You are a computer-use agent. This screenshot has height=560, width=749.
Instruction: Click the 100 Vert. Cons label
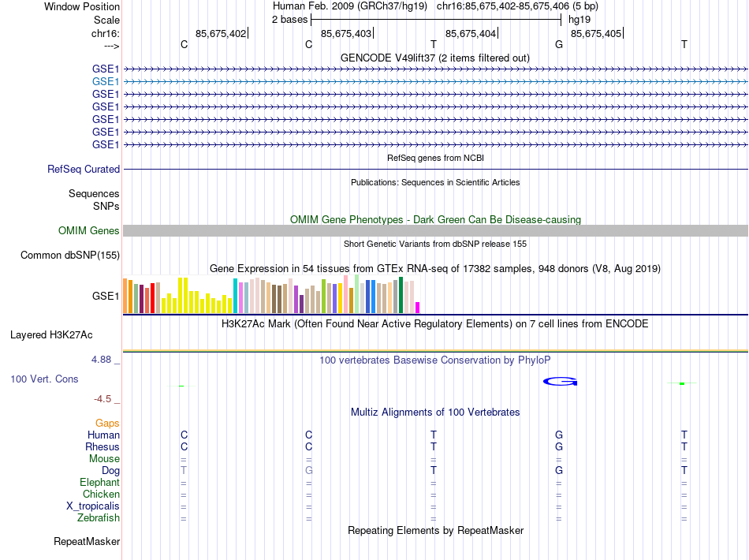tap(44, 379)
